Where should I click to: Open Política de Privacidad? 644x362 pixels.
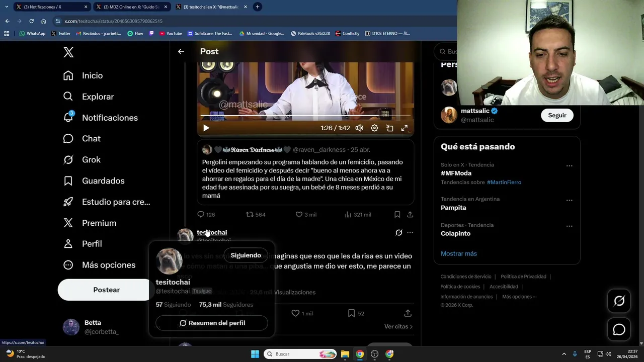coord(523,277)
